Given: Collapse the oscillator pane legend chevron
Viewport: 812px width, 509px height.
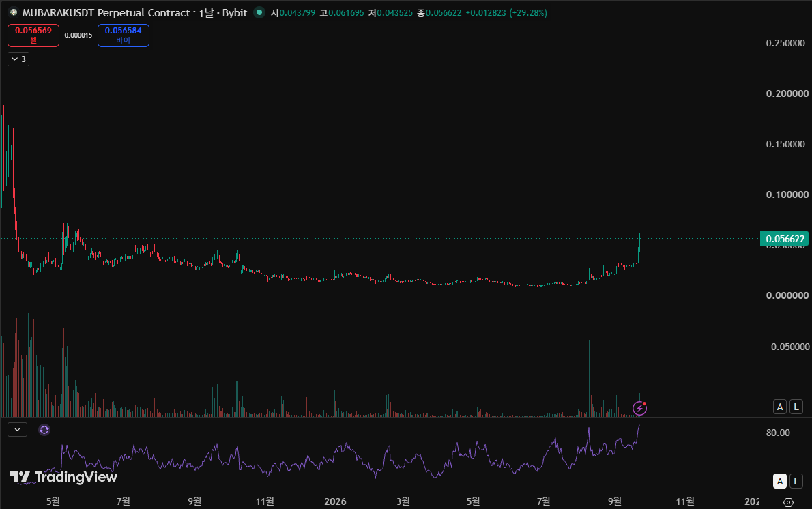Looking at the screenshot, I should click(18, 429).
